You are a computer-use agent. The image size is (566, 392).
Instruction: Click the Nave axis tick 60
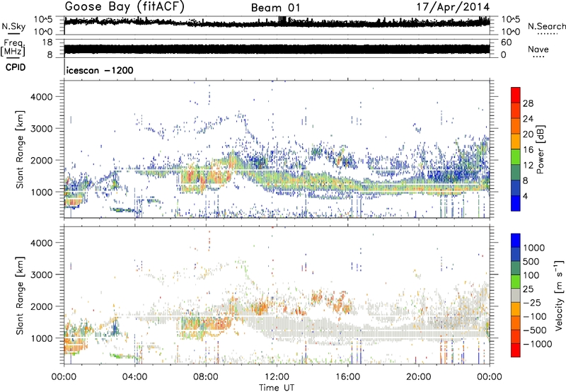[x=506, y=42]
